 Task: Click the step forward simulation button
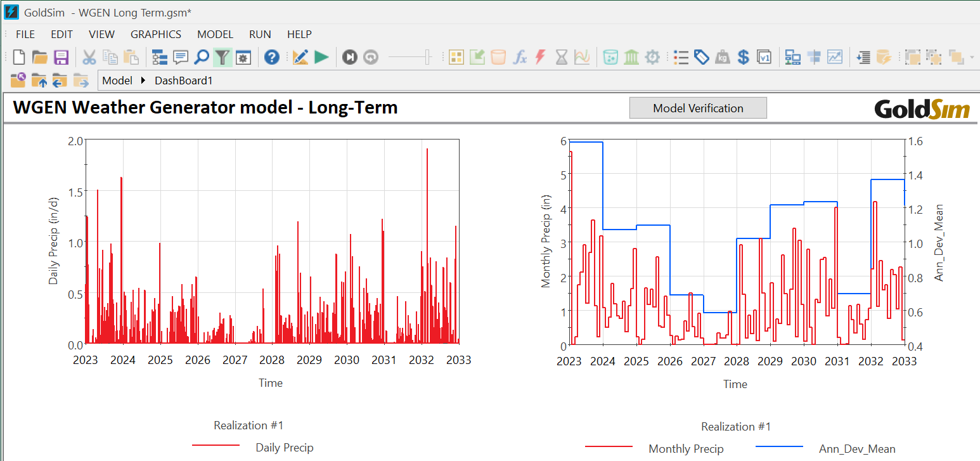(349, 57)
